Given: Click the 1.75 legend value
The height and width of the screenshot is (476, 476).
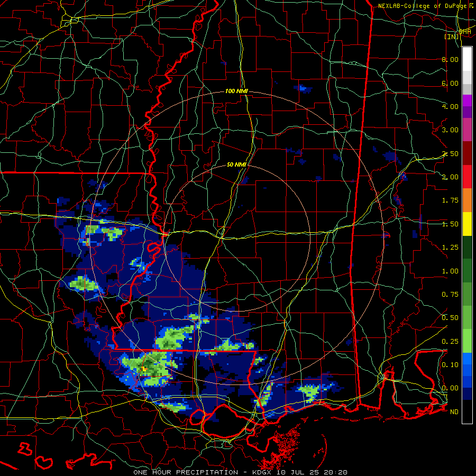Looking at the screenshot, I should [x=450, y=200].
